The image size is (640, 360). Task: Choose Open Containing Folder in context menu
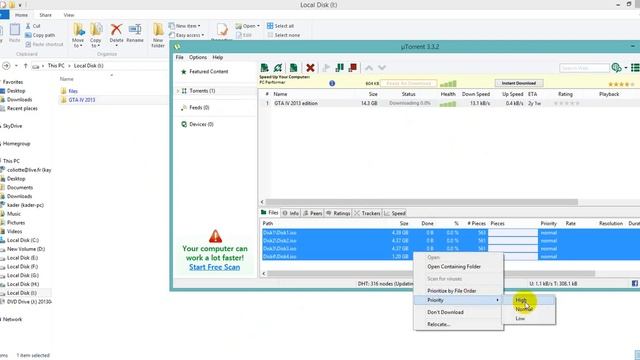pyautogui.click(x=458, y=267)
